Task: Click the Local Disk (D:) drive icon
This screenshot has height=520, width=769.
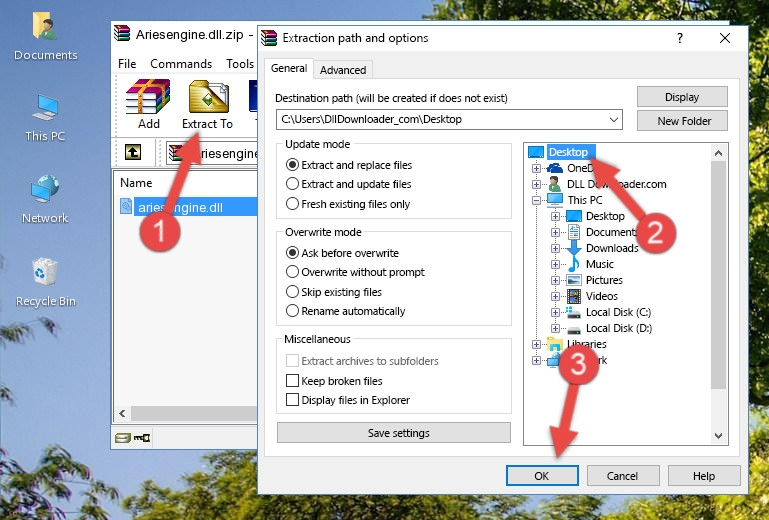Action: point(574,329)
